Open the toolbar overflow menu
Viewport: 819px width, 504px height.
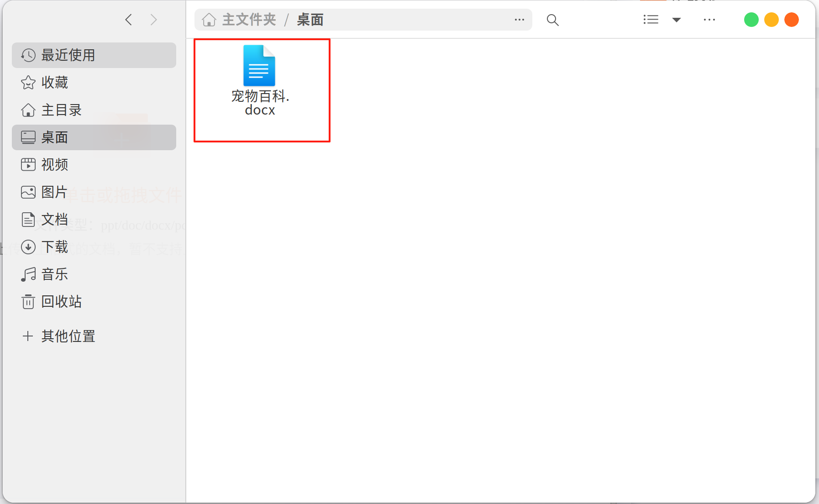pos(709,20)
